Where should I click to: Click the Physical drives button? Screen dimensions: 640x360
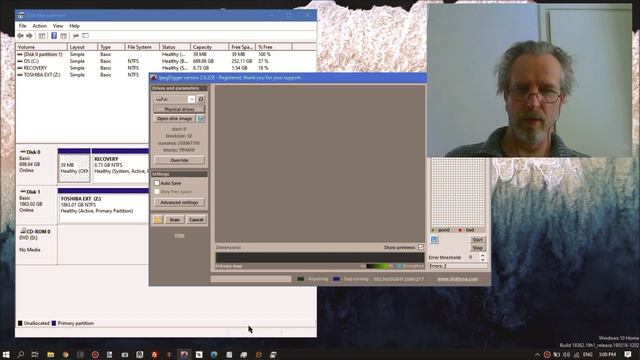coord(179,109)
